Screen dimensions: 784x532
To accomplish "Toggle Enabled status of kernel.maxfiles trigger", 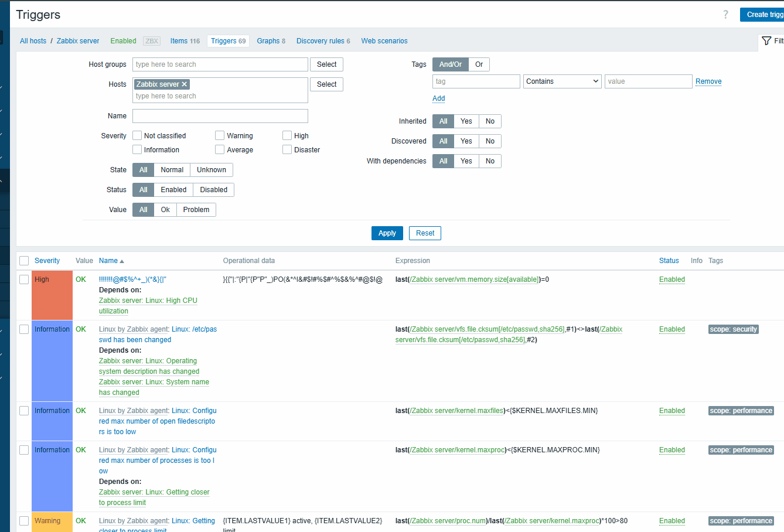I will (x=672, y=411).
